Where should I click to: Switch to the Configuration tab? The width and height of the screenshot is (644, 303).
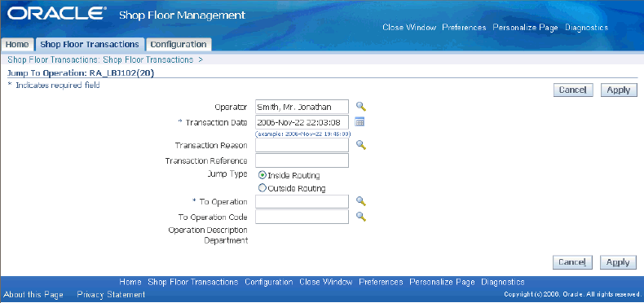coord(179,44)
